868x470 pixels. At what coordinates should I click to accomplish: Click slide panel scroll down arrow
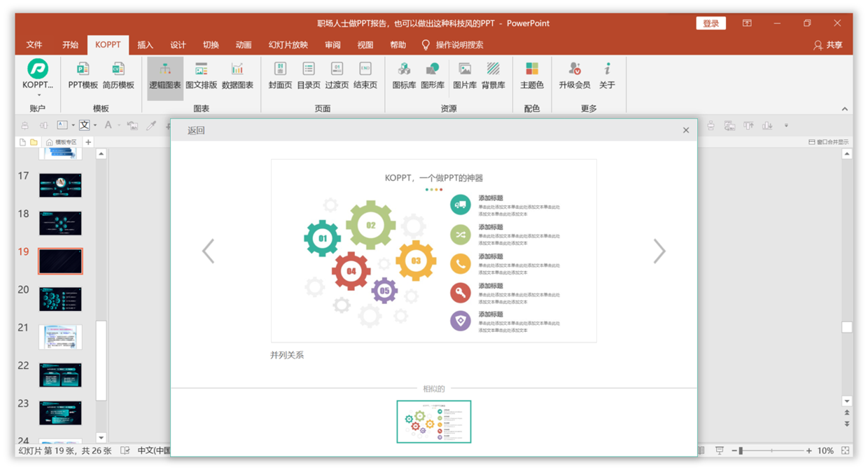[x=101, y=437]
